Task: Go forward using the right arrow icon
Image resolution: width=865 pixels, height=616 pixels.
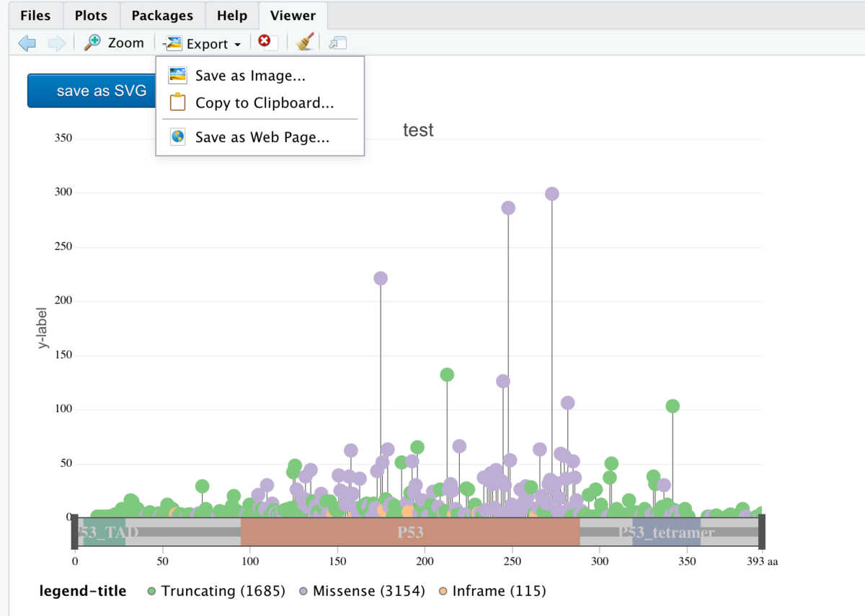Action: (x=57, y=43)
